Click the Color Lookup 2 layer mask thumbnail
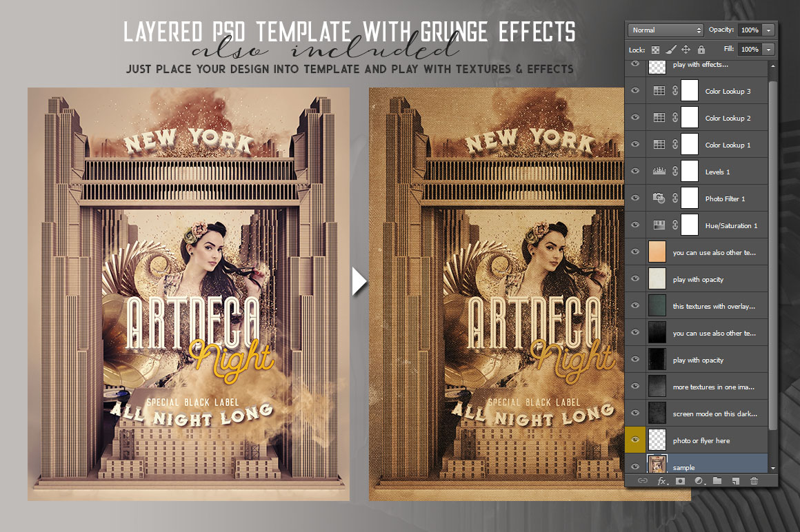 point(690,118)
